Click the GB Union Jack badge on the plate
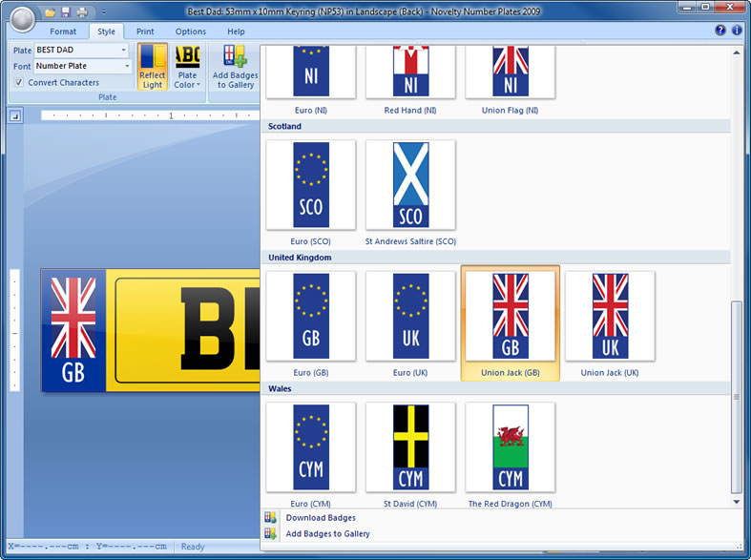Screen dimensions: 751x560 coord(73,331)
